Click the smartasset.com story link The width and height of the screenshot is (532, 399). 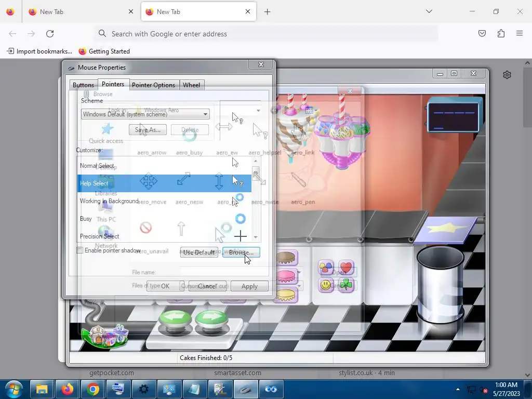click(x=237, y=373)
